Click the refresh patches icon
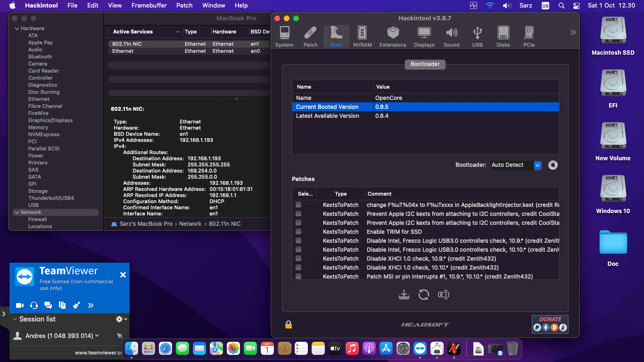The width and height of the screenshot is (644, 362). tap(424, 295)
